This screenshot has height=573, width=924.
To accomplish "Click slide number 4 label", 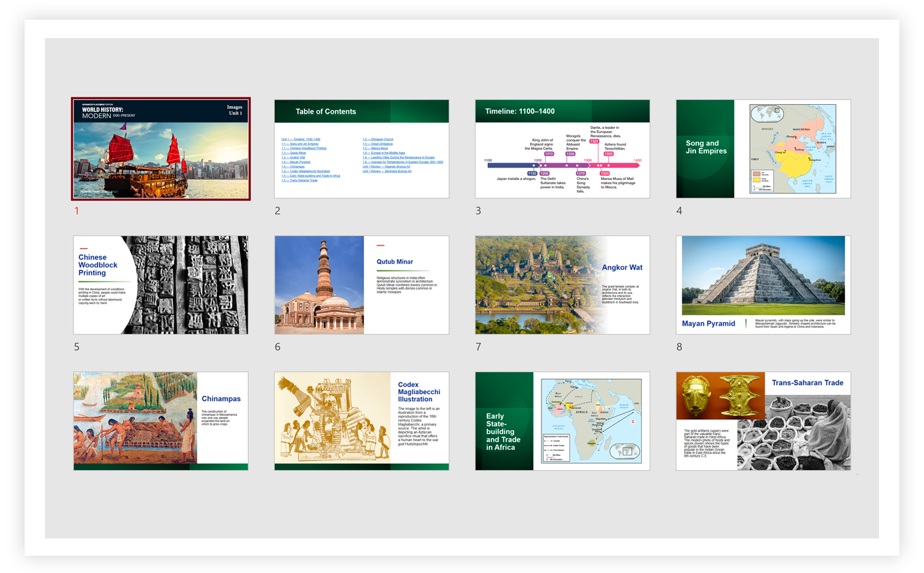I will 679,211.
